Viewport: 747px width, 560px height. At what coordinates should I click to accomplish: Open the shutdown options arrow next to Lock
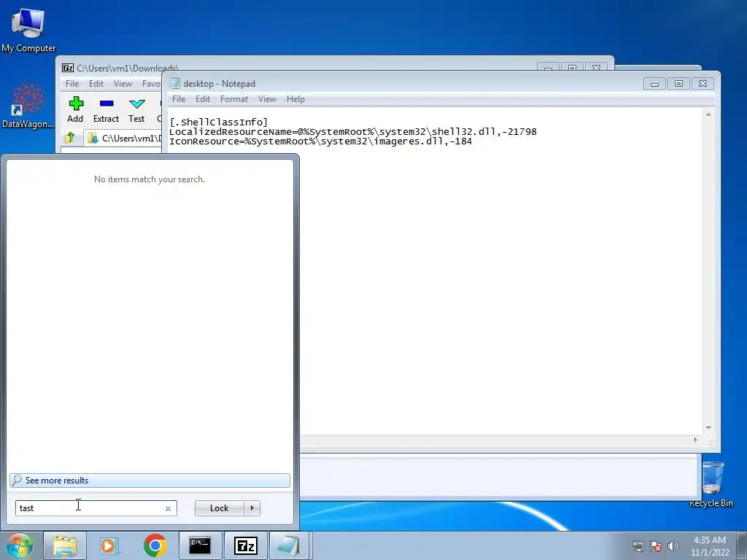click(x=252, y=508)
